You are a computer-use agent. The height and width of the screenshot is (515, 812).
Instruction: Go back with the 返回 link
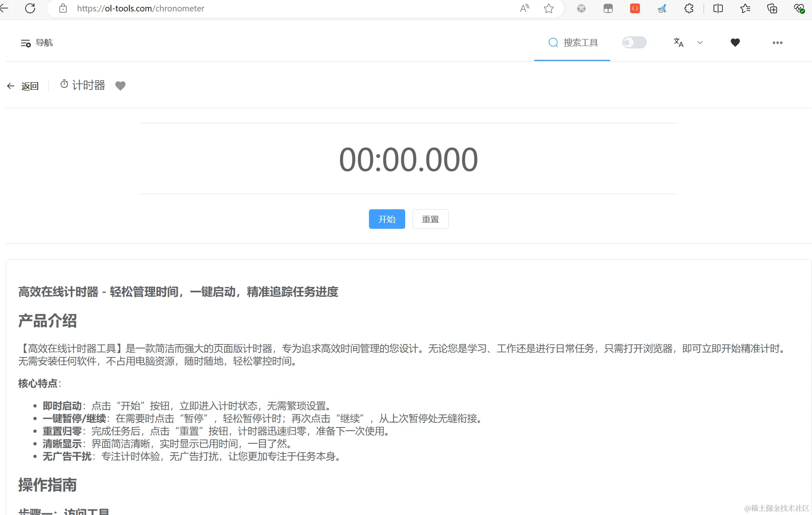pyautogui.click(x=23, y=86)
